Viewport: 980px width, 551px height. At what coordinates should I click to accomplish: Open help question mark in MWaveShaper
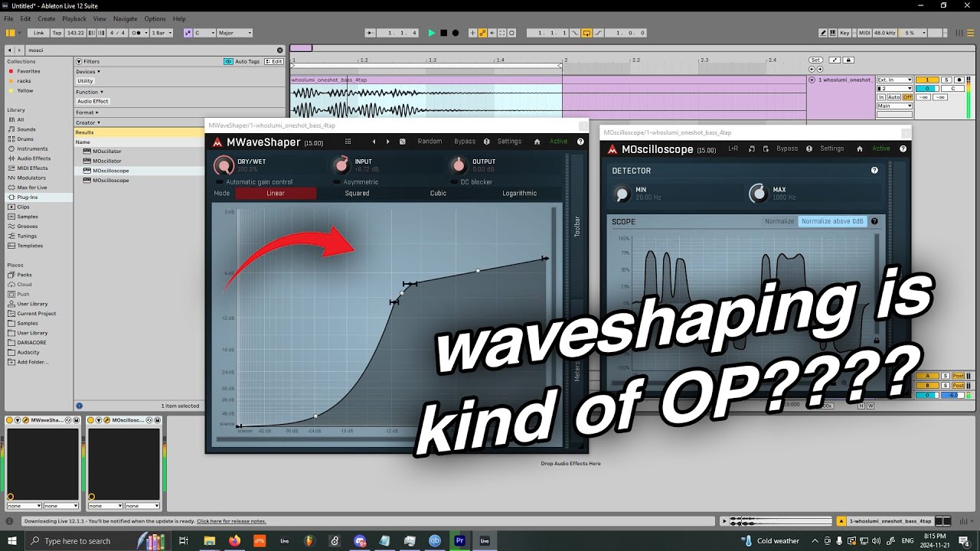click(580, 142)
